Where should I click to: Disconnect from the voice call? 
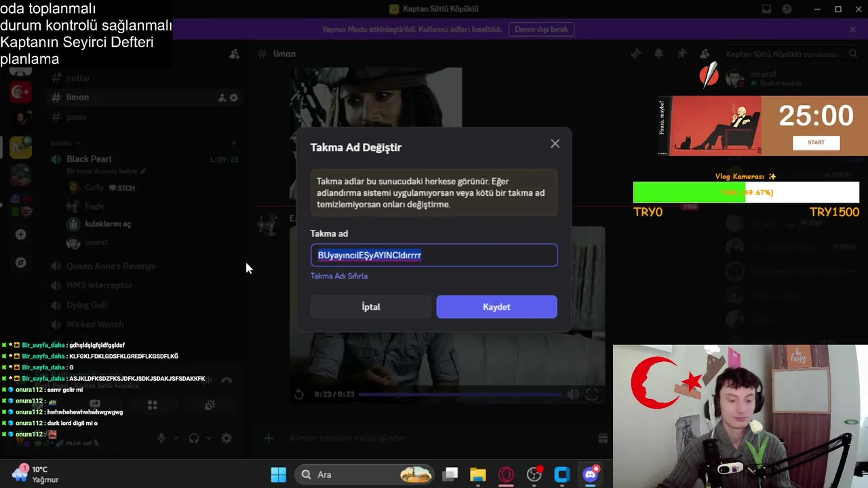click(226, 382)
